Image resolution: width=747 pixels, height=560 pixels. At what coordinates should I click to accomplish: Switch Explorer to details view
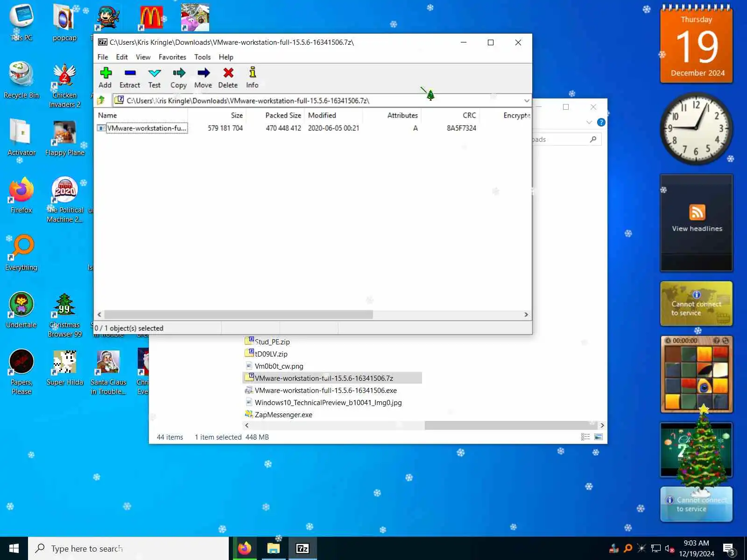(x=585, y=437)
